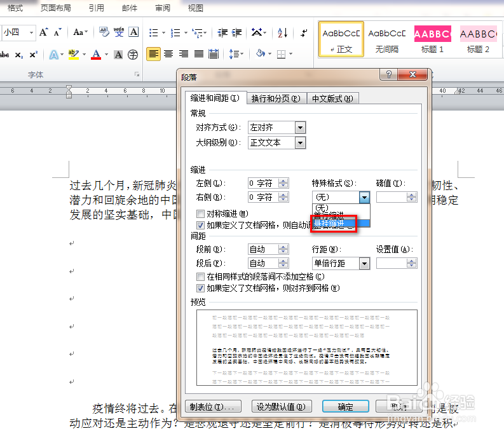This screenshot has width=504, height=436.
Task: Click the 制表位 button
Action: point(213,406)
